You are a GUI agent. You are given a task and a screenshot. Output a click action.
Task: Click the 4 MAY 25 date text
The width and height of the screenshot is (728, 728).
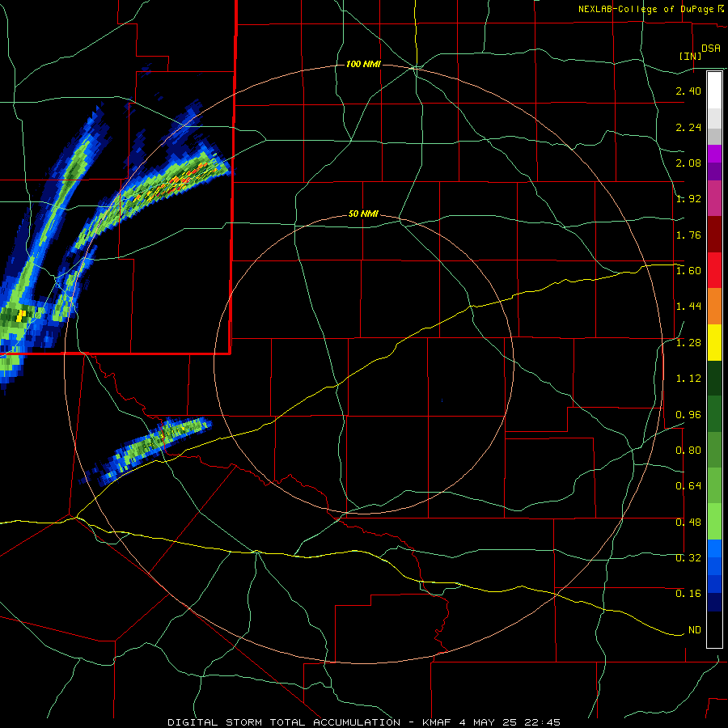click(489, 722)
